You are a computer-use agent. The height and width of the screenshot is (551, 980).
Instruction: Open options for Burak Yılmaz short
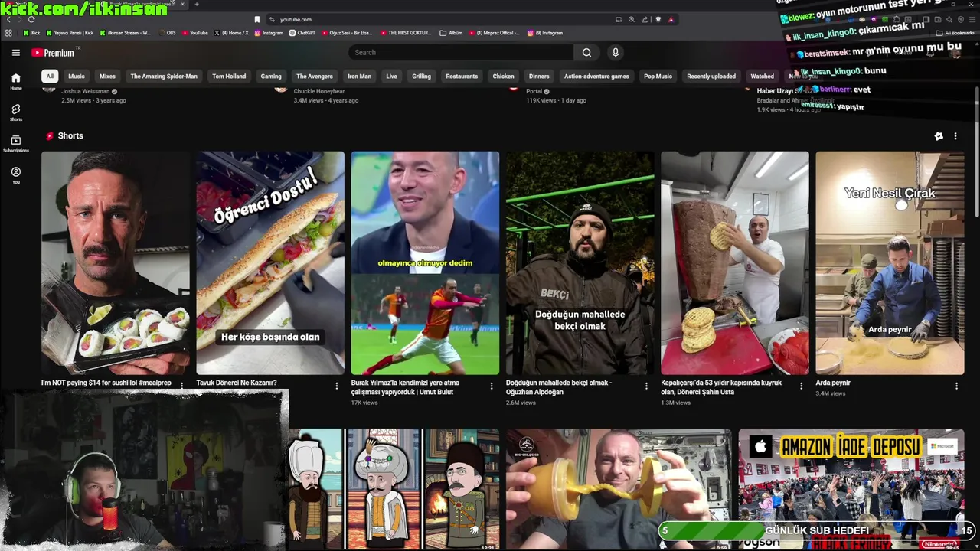pyautogui.click(x=492, y=386)
